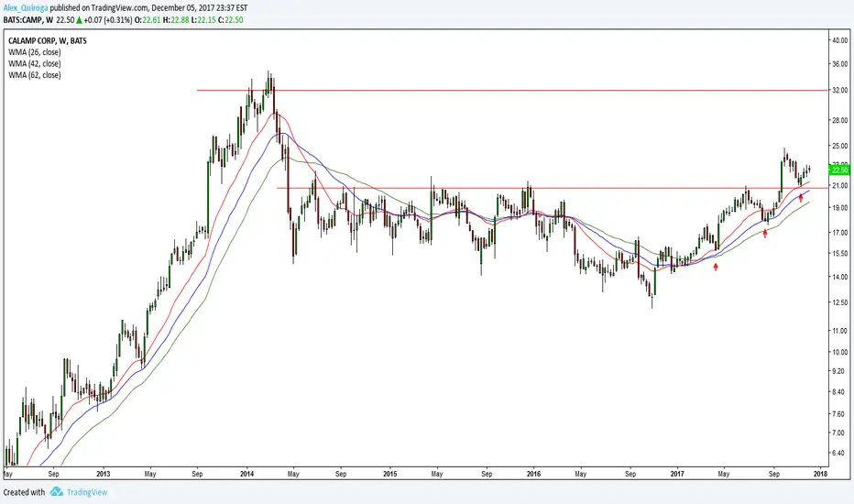854x504 pixels.
Task: Click the O:22.61 open value
Action: click(148, 19)
